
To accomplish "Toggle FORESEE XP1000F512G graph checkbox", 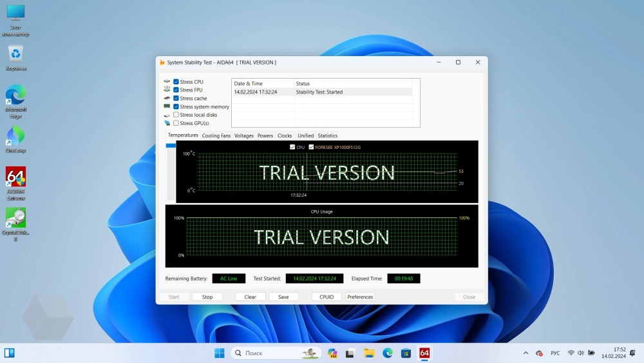I will pyautogui.click(x=312, y=147).
